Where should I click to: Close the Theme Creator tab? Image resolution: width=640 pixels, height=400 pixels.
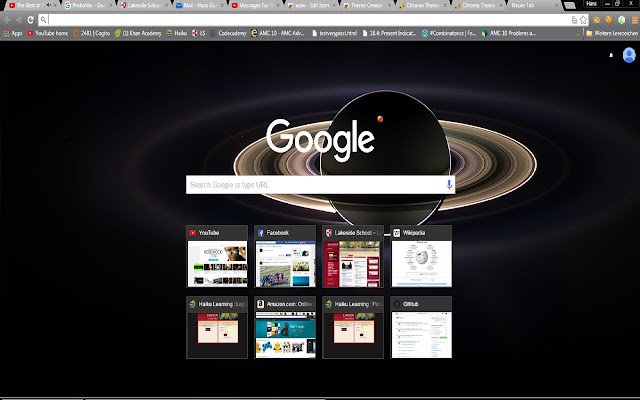(x=389, y=5)
